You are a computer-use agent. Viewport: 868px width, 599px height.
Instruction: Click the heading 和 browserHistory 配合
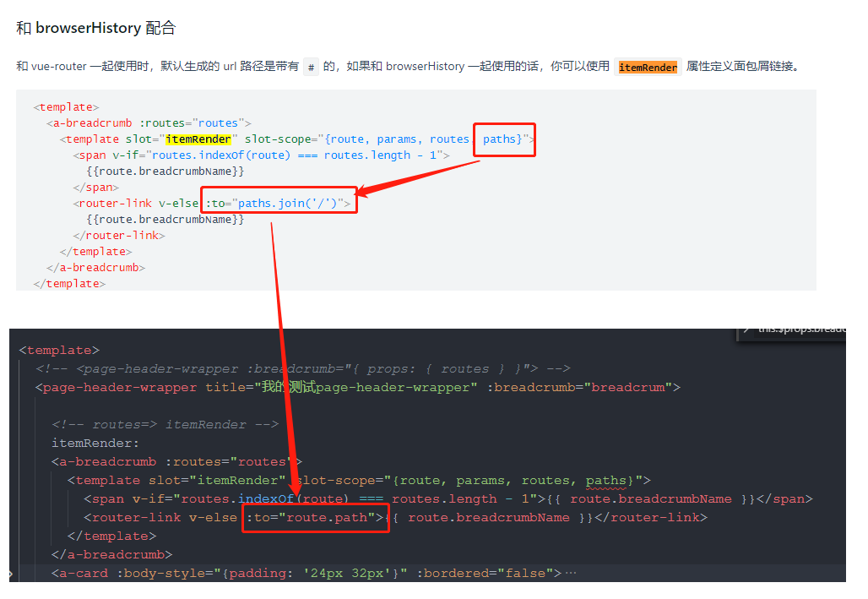pos(95,27)
